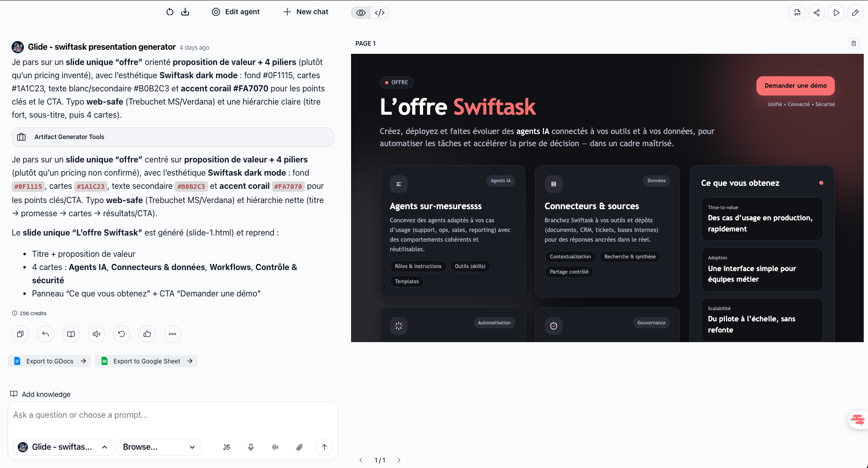This screenshot has height=468, width=868.
Task: Click the read aloud speaker icon
Action: (x=96, y=334)
